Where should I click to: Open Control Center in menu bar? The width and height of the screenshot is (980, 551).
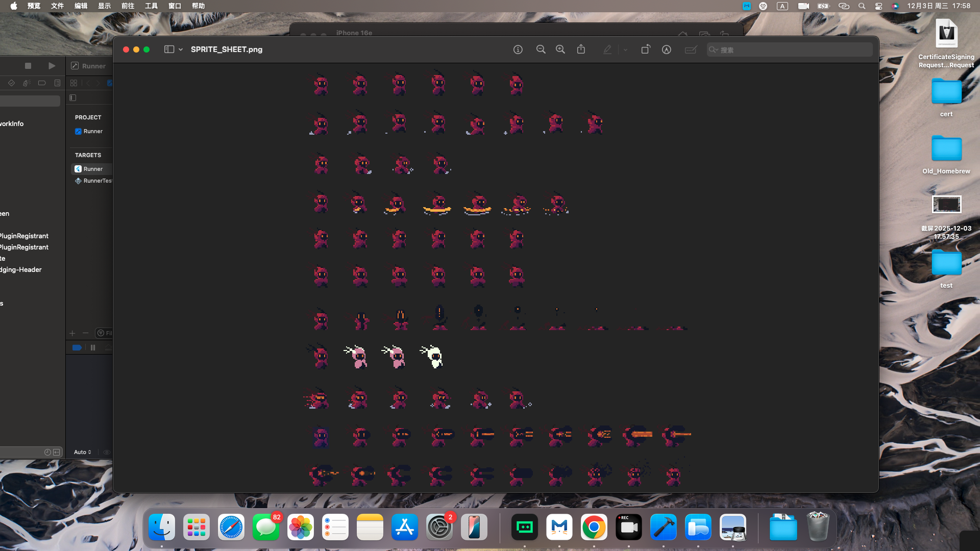click(878, 6)
